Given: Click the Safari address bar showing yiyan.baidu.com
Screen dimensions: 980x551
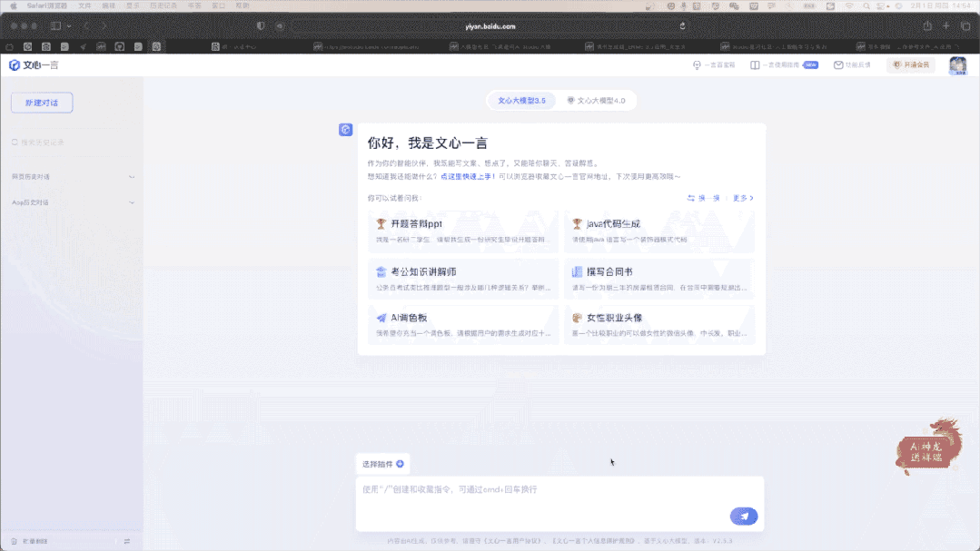Looking at the screenshot, I should click(490, 26).
